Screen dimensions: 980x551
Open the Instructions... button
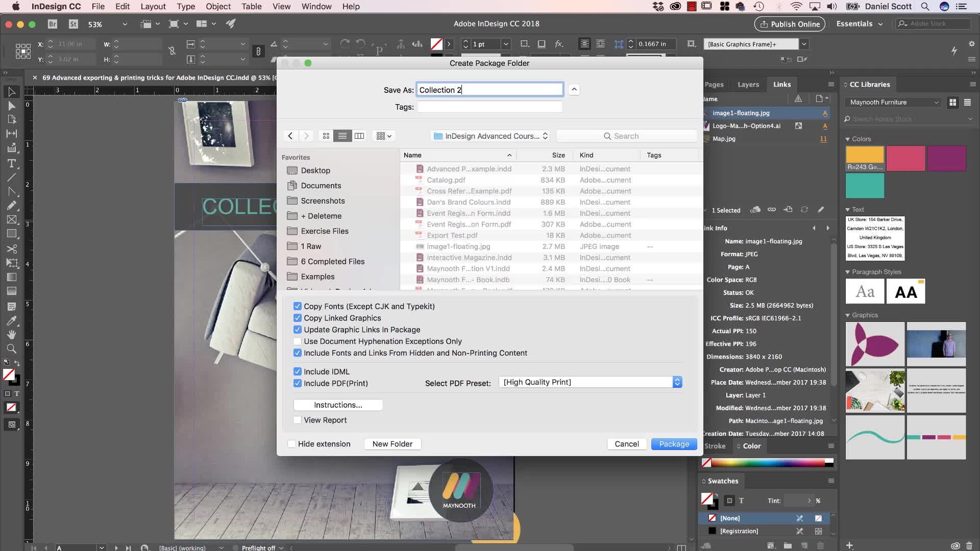coord(338,405)
